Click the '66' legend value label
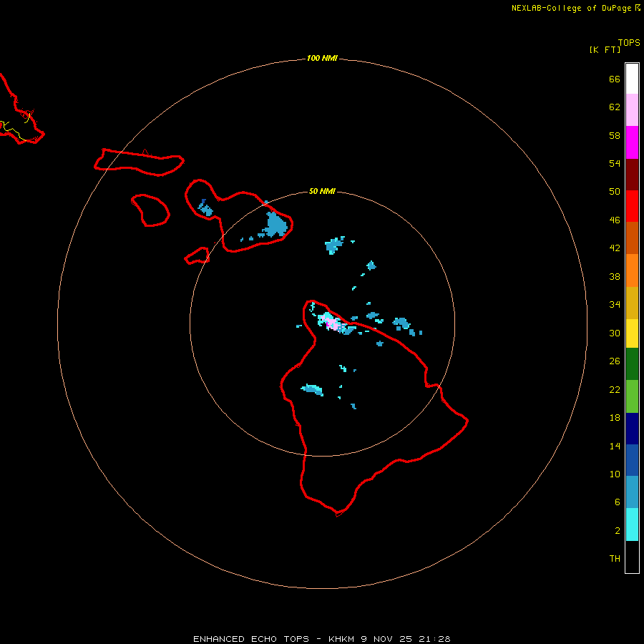 point(615,79)
